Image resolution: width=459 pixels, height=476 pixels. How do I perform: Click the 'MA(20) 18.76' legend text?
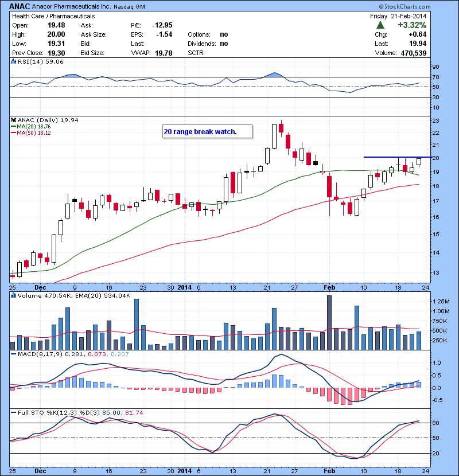coord(34,127)
